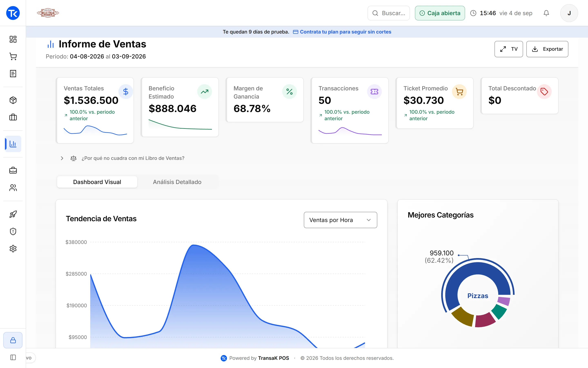
Task: Toggle the sidebar panel collapse icon
Action: pyautogui.click(x=13, y=357)
